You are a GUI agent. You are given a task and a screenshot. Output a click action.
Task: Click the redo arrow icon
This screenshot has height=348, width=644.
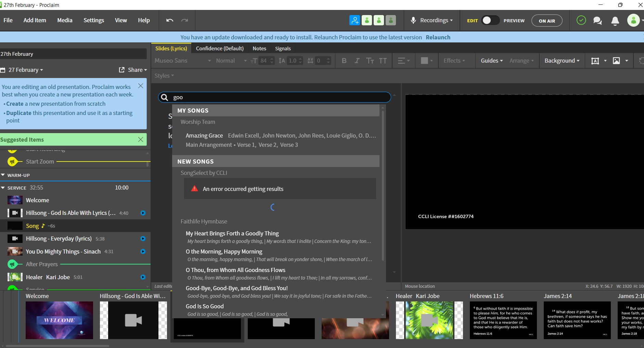tap(184, 21)
